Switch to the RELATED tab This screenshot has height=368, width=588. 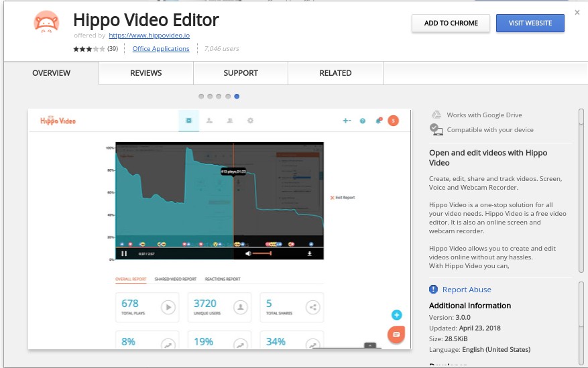pyautogui.click(x=335, y=73)
